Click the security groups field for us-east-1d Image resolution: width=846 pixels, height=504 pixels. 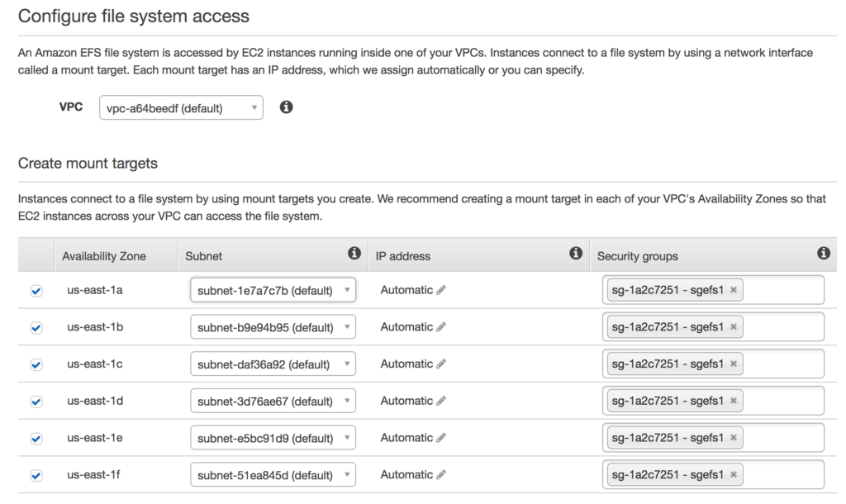[782, 402]
